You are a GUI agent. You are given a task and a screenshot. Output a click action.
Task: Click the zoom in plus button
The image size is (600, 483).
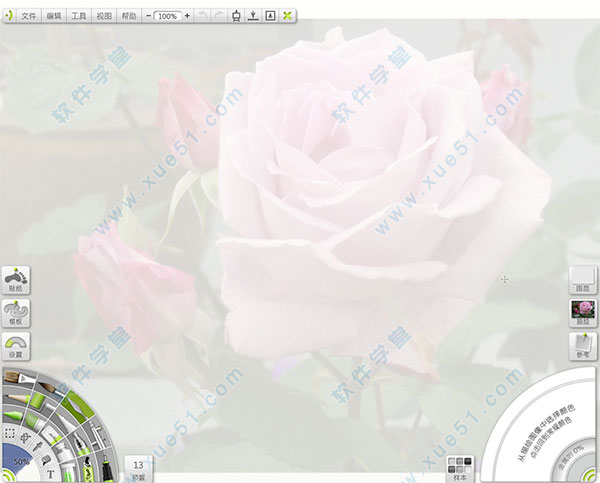[187, 16]
